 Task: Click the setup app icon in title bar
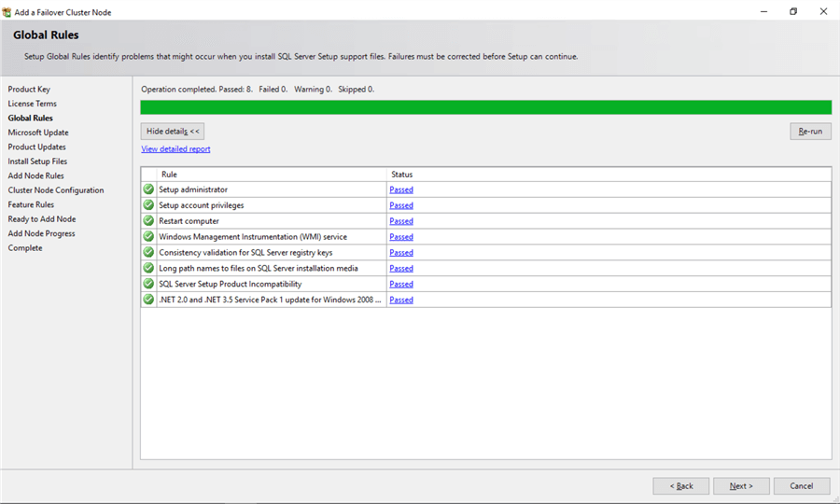pos(7,12)
